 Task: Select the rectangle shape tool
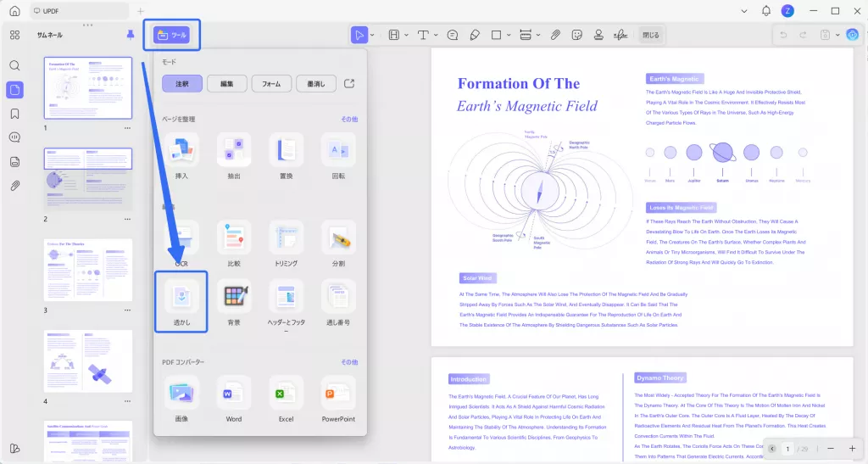(x=496, y=35)
